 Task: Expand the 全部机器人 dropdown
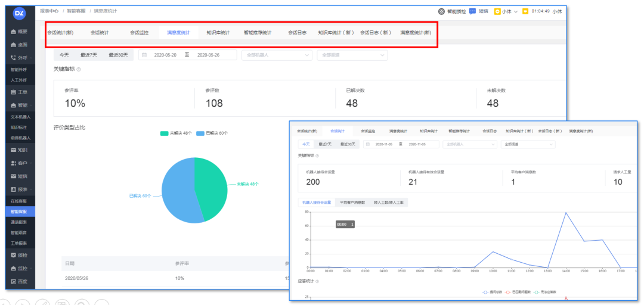[x=276, y=55]
